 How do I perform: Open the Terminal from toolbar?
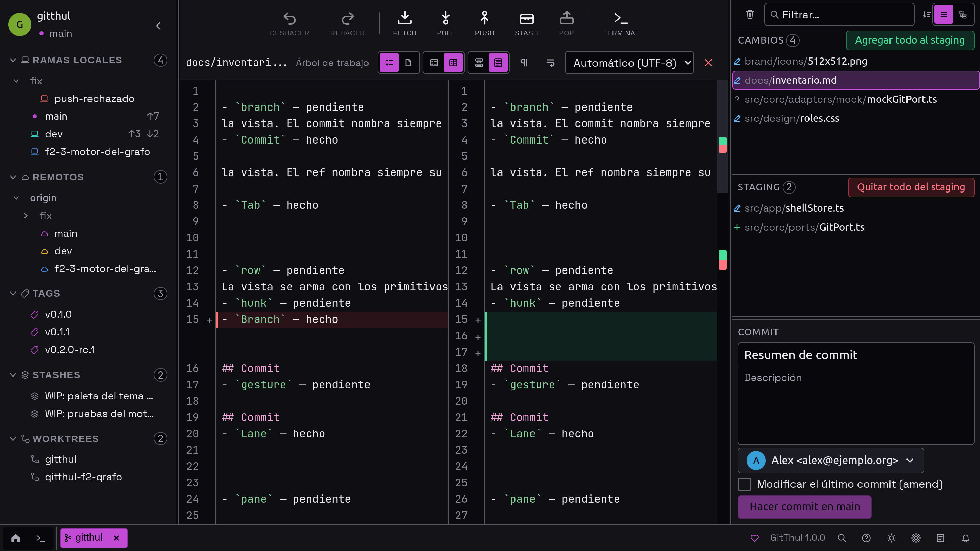pos(620,23)
